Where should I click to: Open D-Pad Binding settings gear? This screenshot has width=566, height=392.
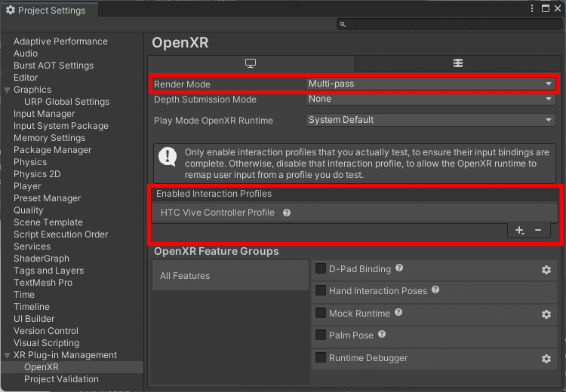(x=546, y=270)
